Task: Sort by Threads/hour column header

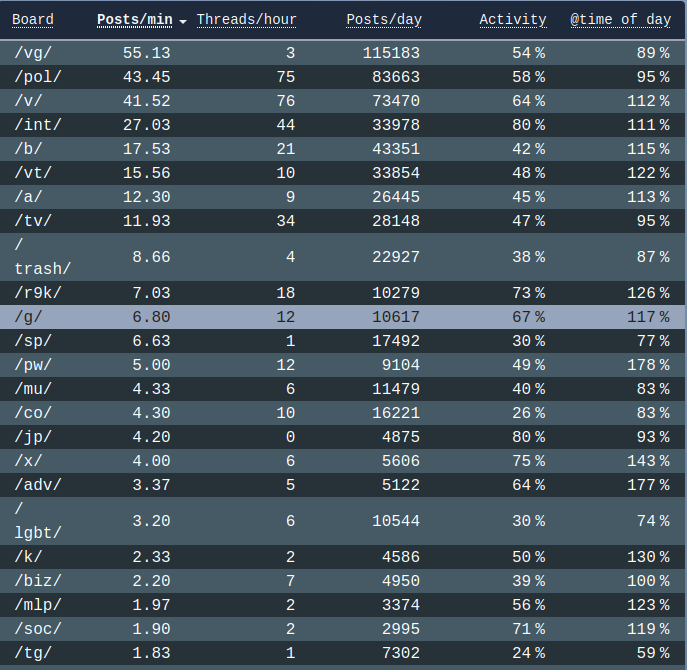Action: pyautogui.click(x=246, y=19)
